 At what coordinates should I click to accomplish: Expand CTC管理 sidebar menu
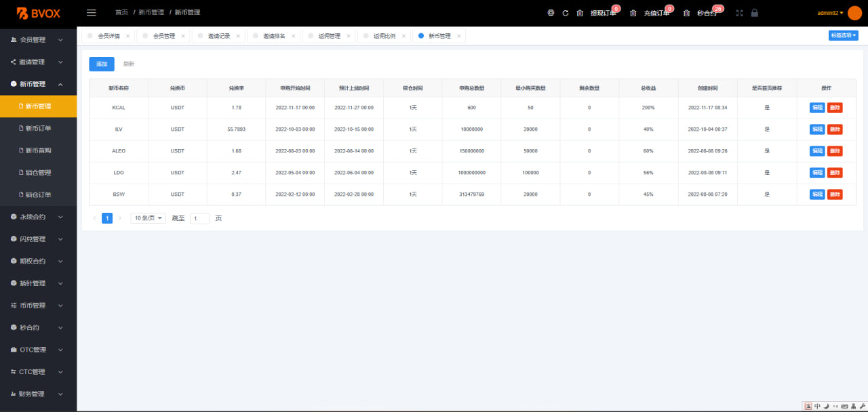tap(38, 372)
